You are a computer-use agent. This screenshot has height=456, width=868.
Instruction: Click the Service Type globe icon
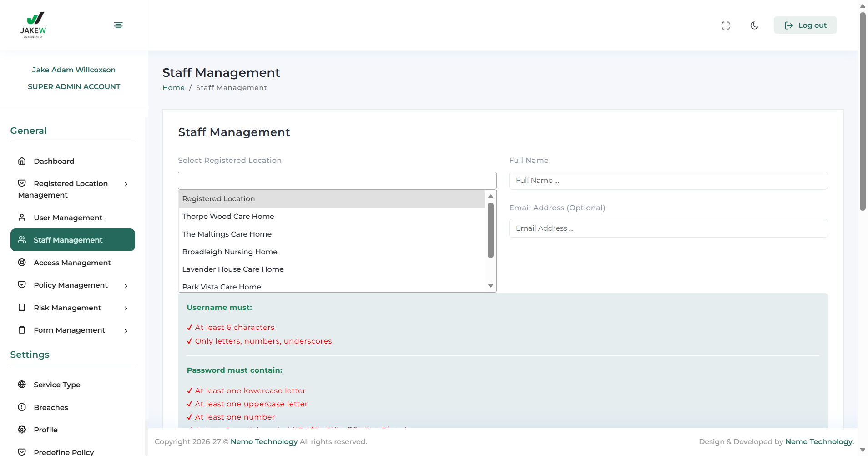point(22,385)
